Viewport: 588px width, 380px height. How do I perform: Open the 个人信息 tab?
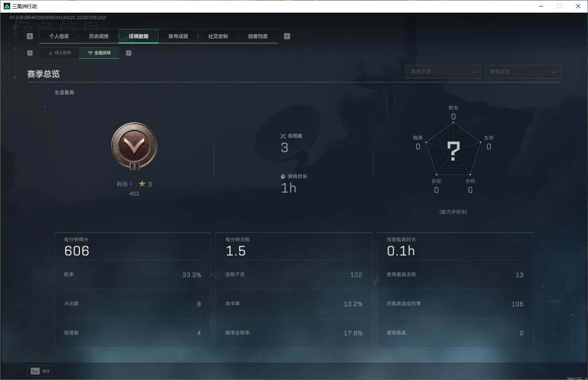59,36
